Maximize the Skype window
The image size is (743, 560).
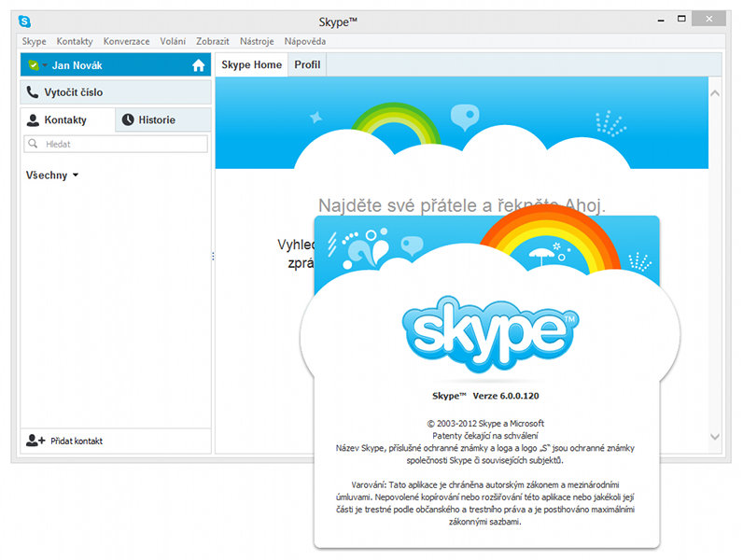(x=681, y=19)
